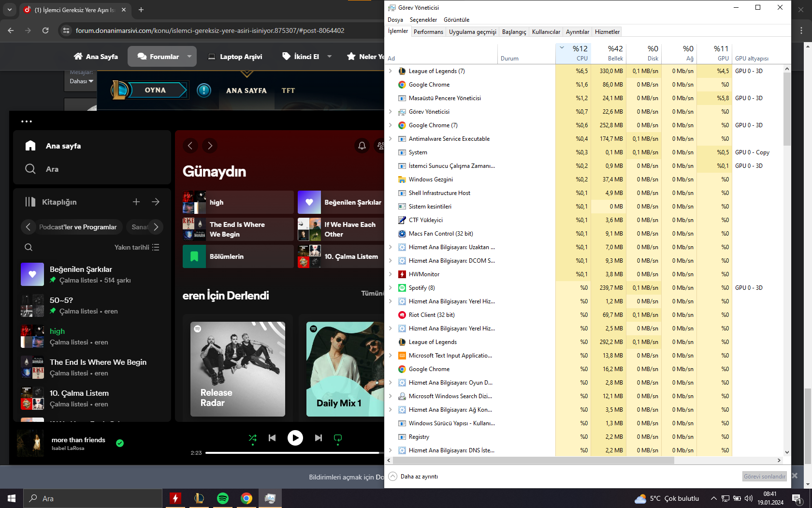
Task: Open Dosya menu in Task Manager
Action: [395, 20]
